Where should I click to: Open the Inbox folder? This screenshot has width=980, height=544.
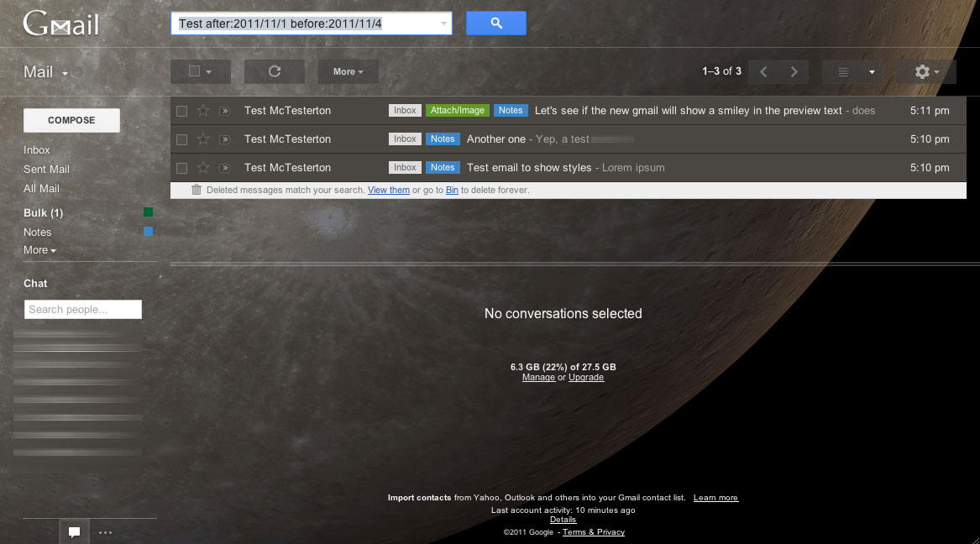tap(37, 150)
